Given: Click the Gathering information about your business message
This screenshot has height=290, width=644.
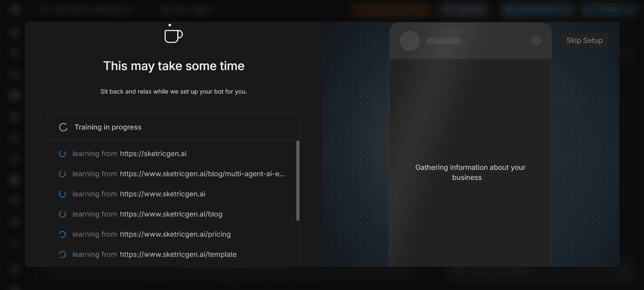Looking at the screenshot, I should (x=471, y=172).
